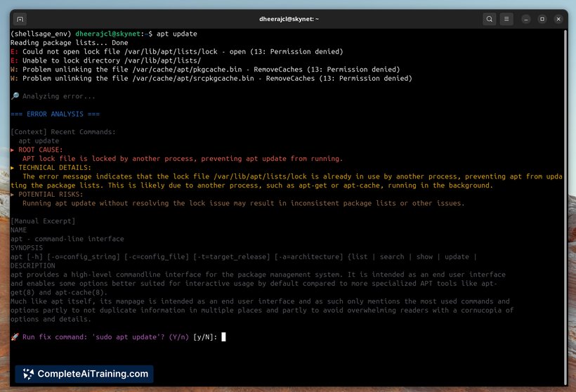Click the 'ROOT CAUSE:' heading

[41, 150]
